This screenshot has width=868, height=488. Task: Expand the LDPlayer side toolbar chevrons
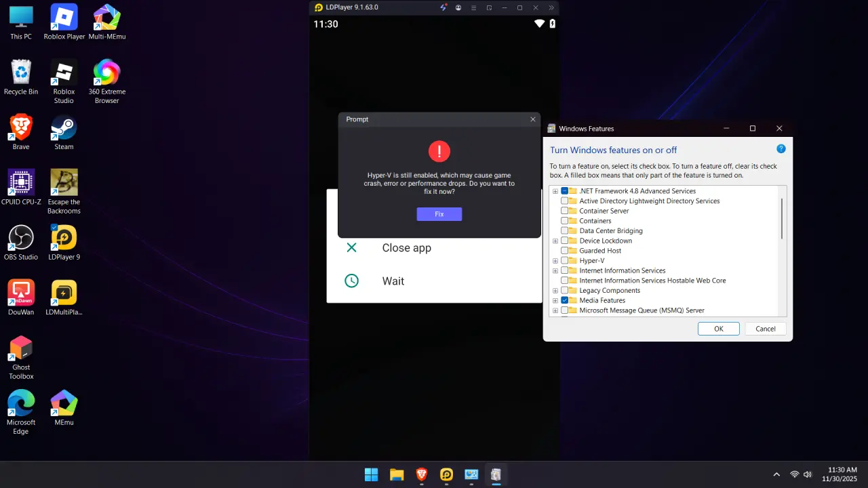tap(551, 7)
